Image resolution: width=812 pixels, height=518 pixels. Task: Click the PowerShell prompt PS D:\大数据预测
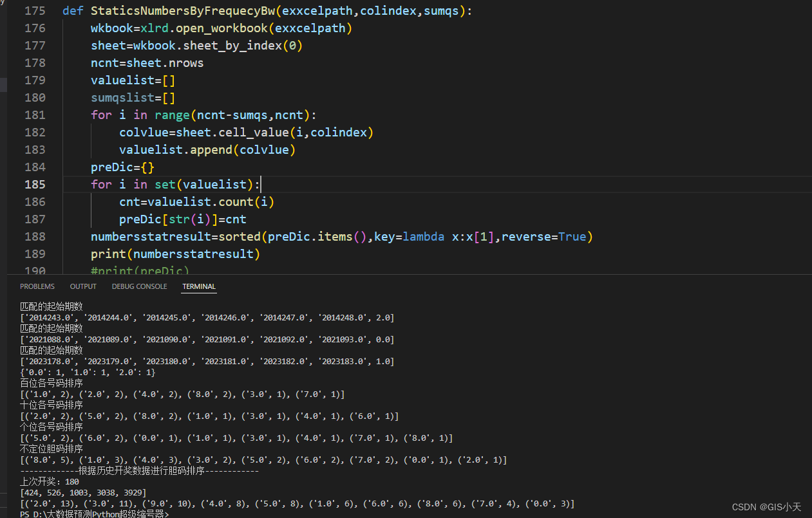95,514
